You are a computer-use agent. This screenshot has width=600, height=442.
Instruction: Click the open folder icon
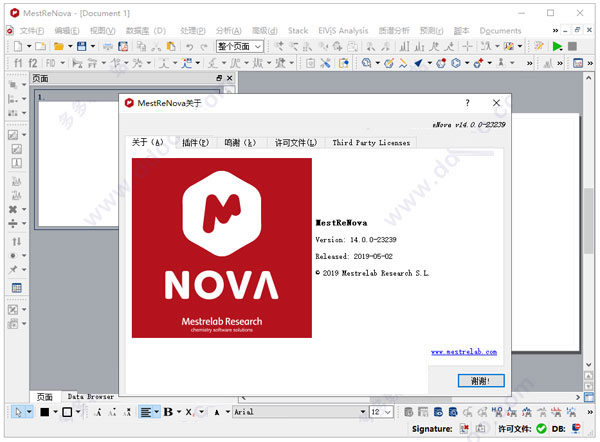pos(59,46)
